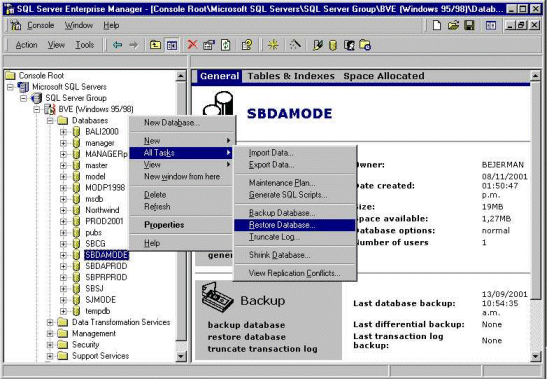
Task: Click the properties toolbar icon
Action: [209, 45]
